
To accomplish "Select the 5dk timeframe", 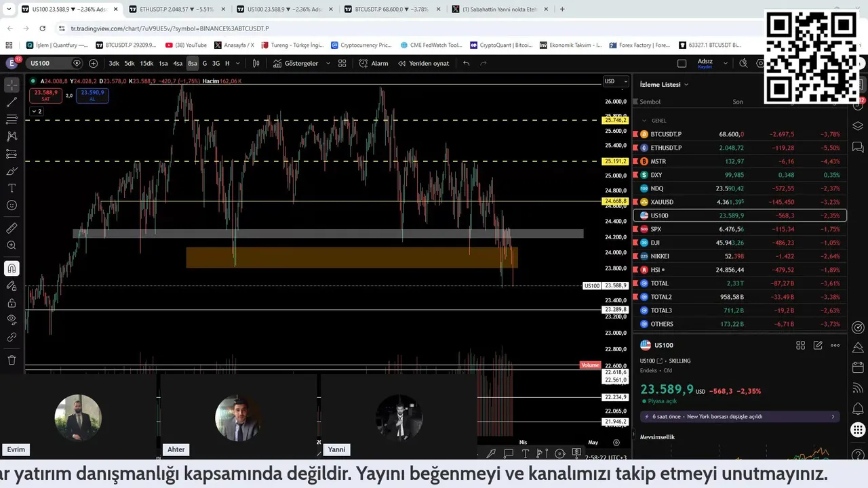I will (x=130, y=63).
